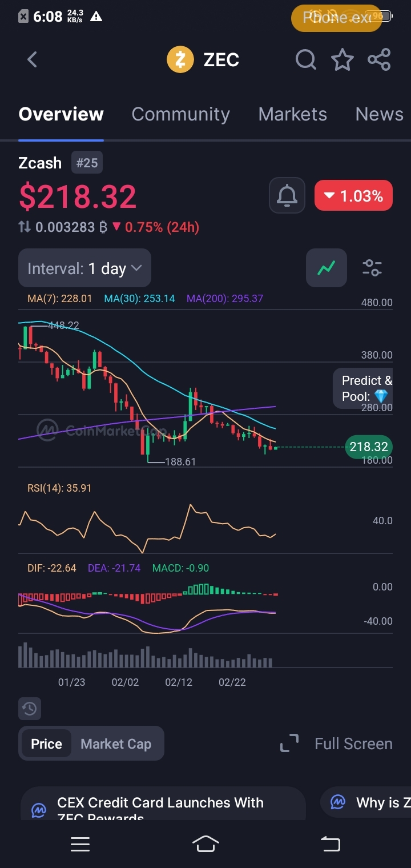Tap the $218.32 price text
411x868 pixels.
pyautogui.click(x=78, y=196)
